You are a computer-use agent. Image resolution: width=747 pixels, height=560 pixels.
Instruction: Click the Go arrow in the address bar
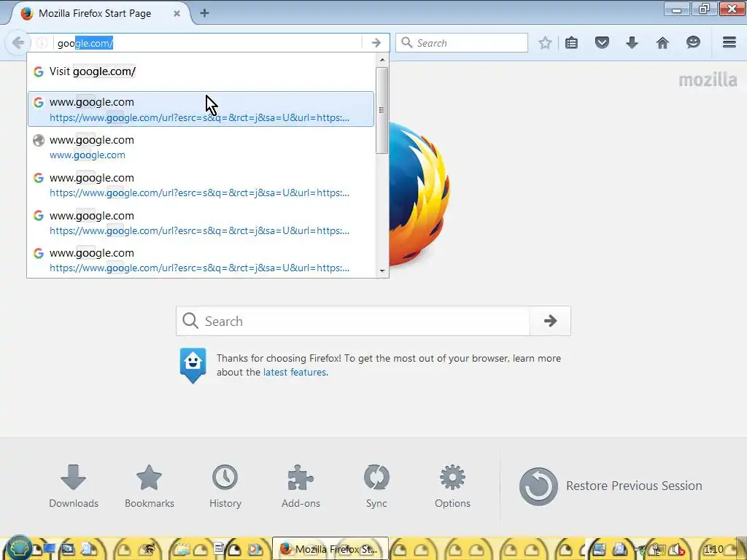376,43
